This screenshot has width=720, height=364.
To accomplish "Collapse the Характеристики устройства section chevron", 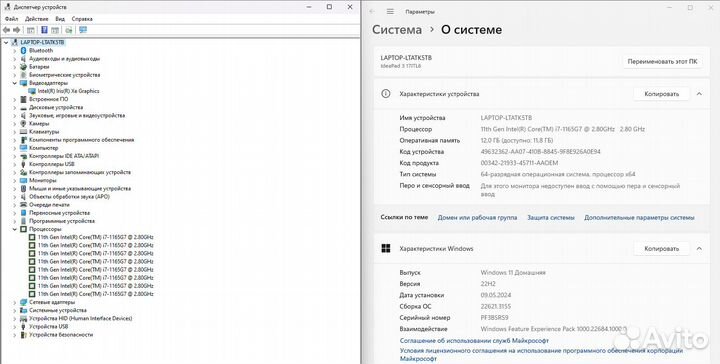I will click(x=699, y=94).
